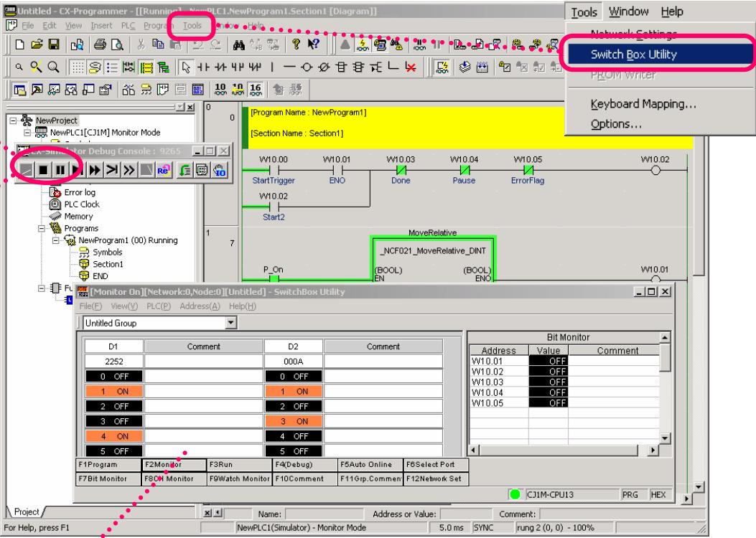Screen dimensions: 756x538
Task: Open the PLC(P) menu in SwitchBox Utility
Action: 159,306
